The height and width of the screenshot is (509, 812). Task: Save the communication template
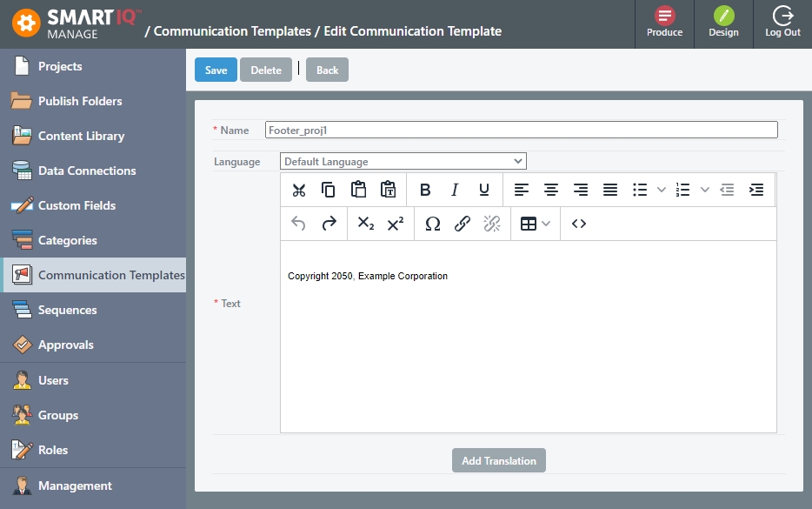pos(216,70)
